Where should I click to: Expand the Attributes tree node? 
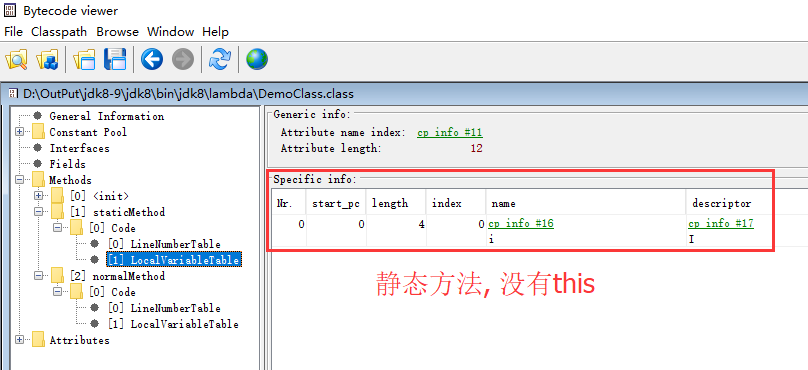[20, 340]
